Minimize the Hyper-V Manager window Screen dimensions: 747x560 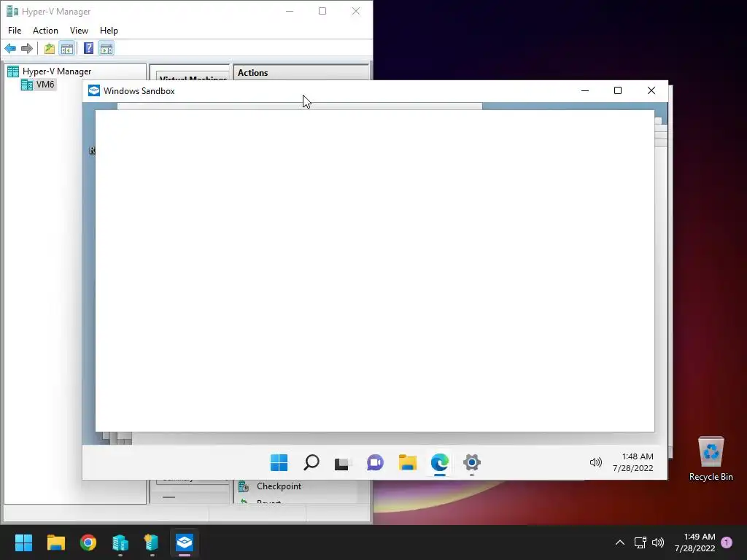tap(289, 11)
